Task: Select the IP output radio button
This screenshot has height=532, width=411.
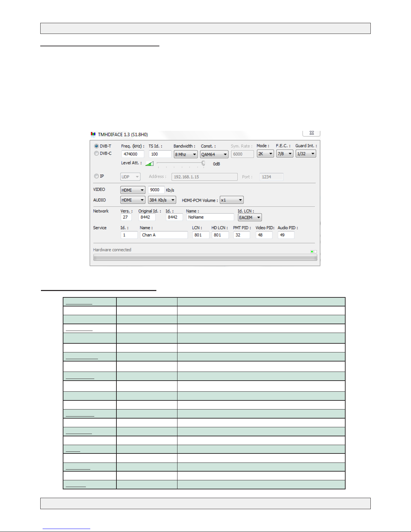Action: (x=96, y=176)
